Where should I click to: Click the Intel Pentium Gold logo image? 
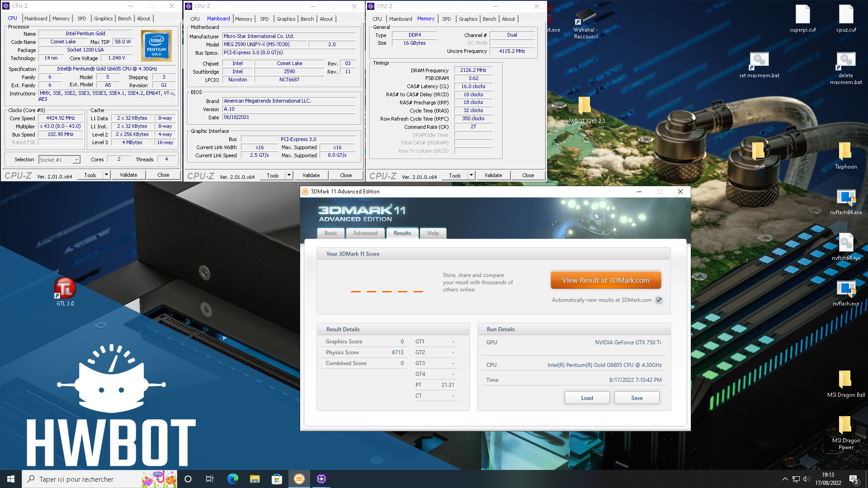[156, 46]
